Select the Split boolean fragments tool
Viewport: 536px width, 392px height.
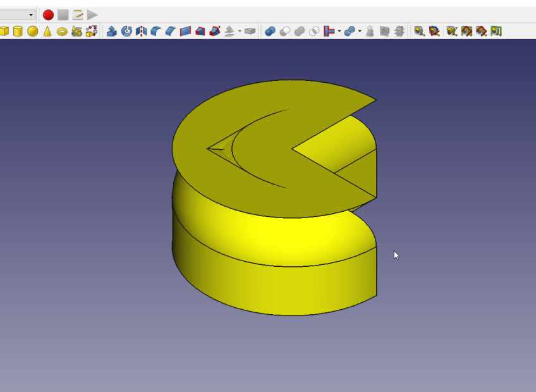click(x=350, y=32)
